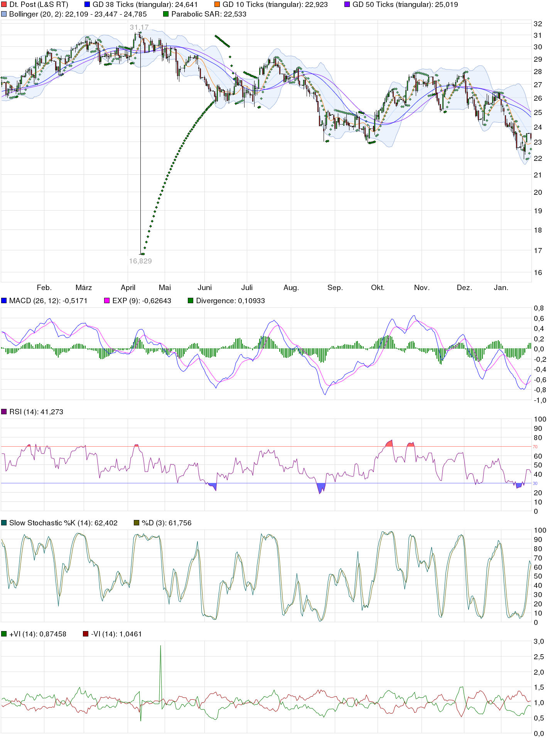The image size is (560, 741).
Task: Click the green Divergence legend swatch
Action: 191,300
